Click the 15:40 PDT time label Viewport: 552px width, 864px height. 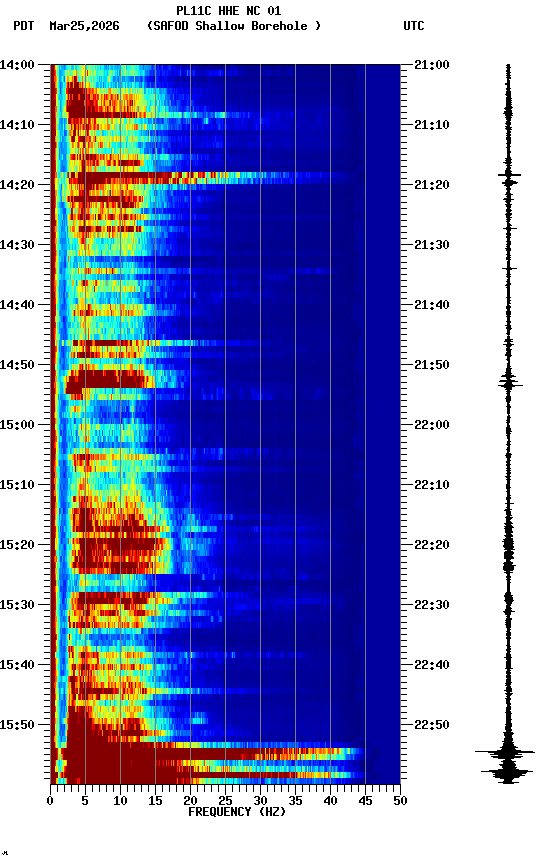tap(17, 665)
